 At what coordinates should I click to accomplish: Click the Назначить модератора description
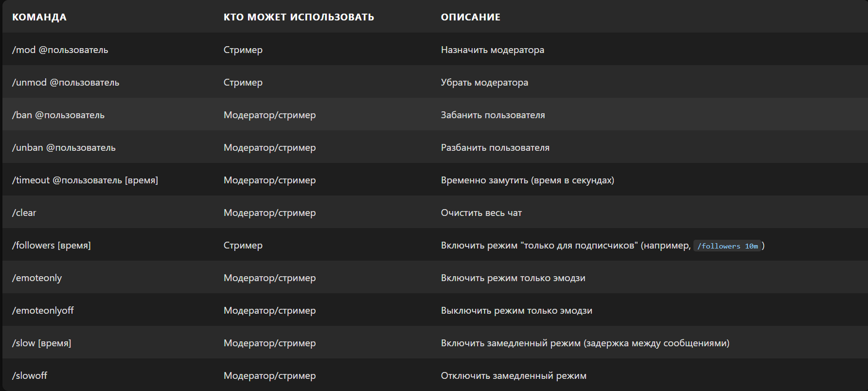(x=493, y=50)
